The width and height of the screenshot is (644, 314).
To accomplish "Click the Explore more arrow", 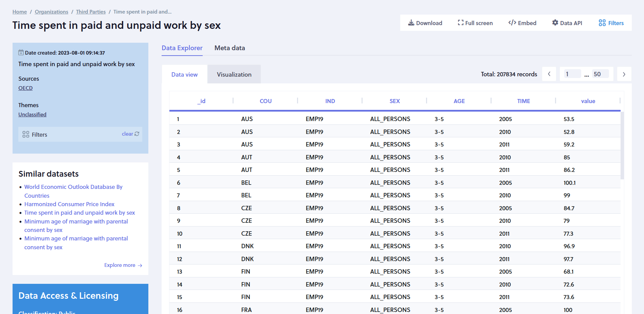I will pyautogui.click(x=140, y=266).
